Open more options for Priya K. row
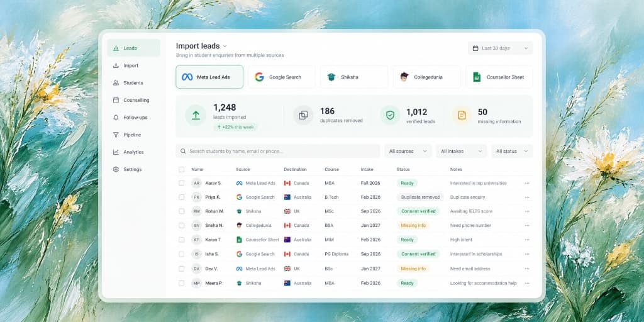The image size is (644, 322). [x=527, y=197]
